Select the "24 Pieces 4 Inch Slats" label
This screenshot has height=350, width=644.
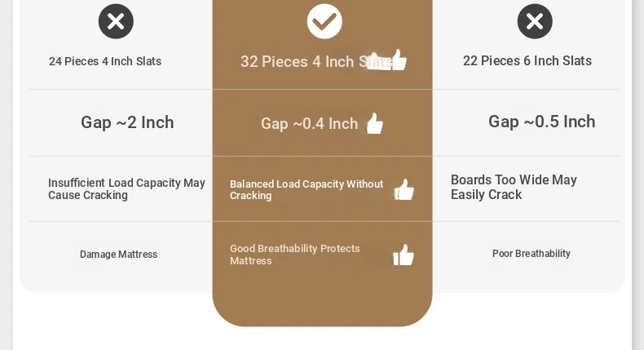[105, 61]
